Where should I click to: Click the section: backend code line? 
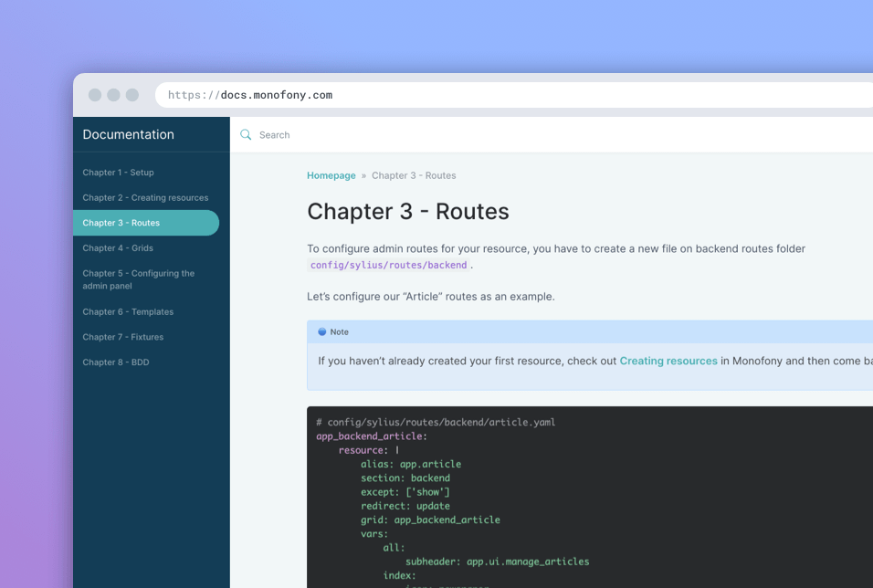(x=405, y=478)
